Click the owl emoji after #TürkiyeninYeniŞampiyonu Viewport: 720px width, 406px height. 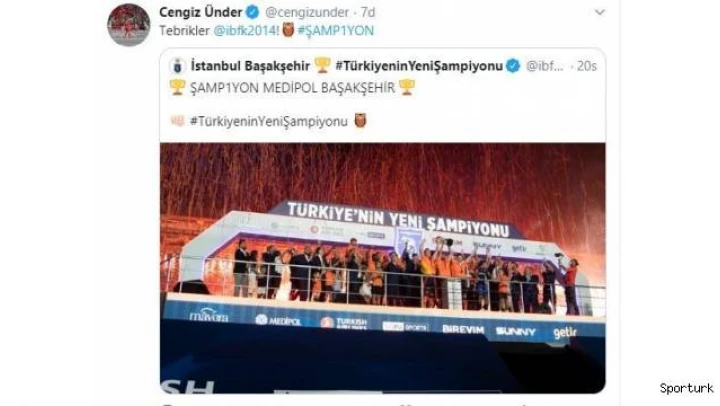click(x=360, y=121)
